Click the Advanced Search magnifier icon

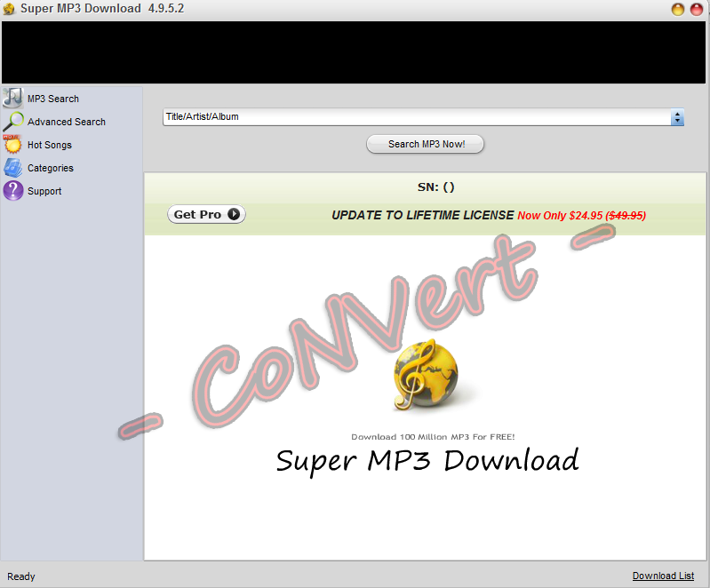pyautogui.click(x=12, y=122)
